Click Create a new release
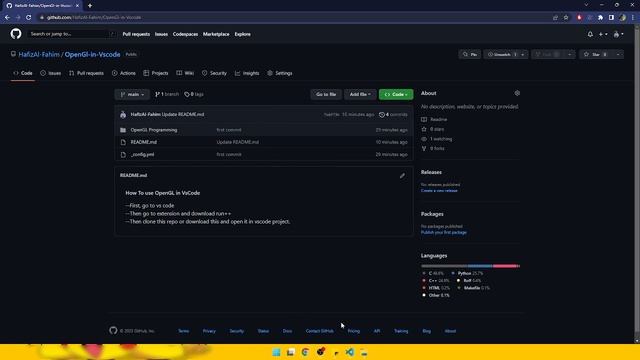The image size is (640, 360). point(439,191)
